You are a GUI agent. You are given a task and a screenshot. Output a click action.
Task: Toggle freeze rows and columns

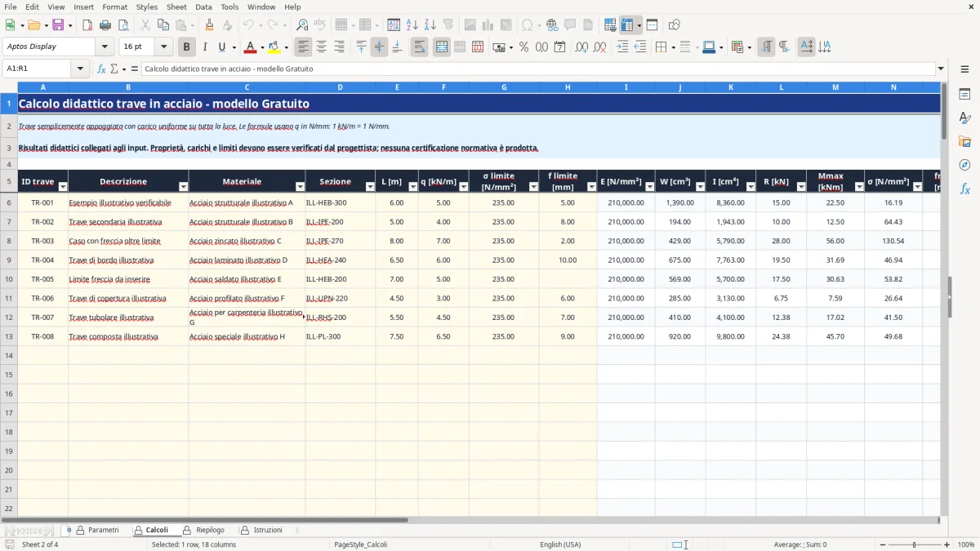click(x=626, y=25)
